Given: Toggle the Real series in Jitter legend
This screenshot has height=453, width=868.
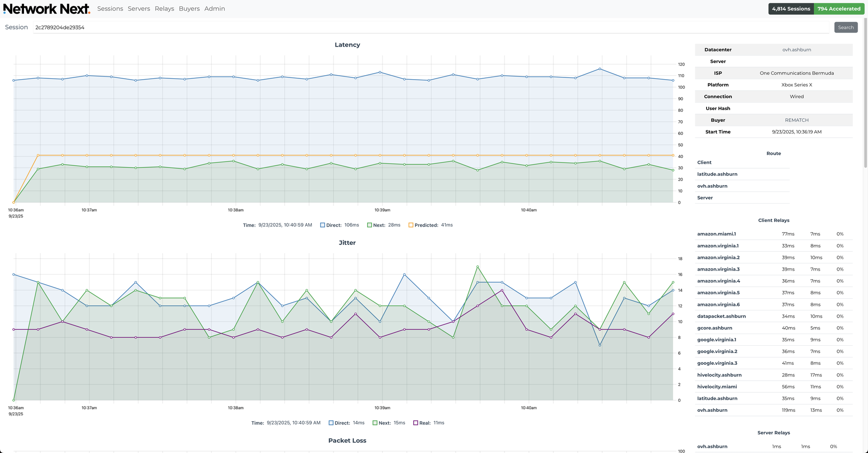Looking at the screenshot, I should point(424,423).
